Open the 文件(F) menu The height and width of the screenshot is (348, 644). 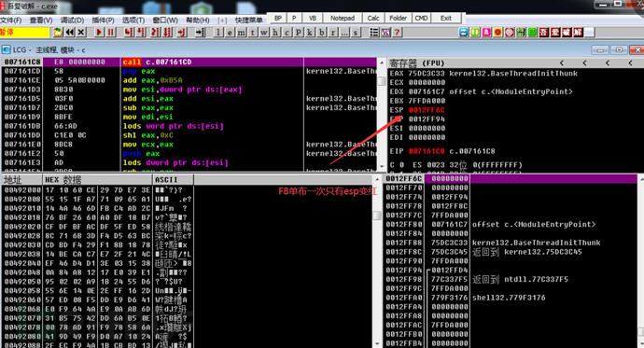[x=11, y=20]
